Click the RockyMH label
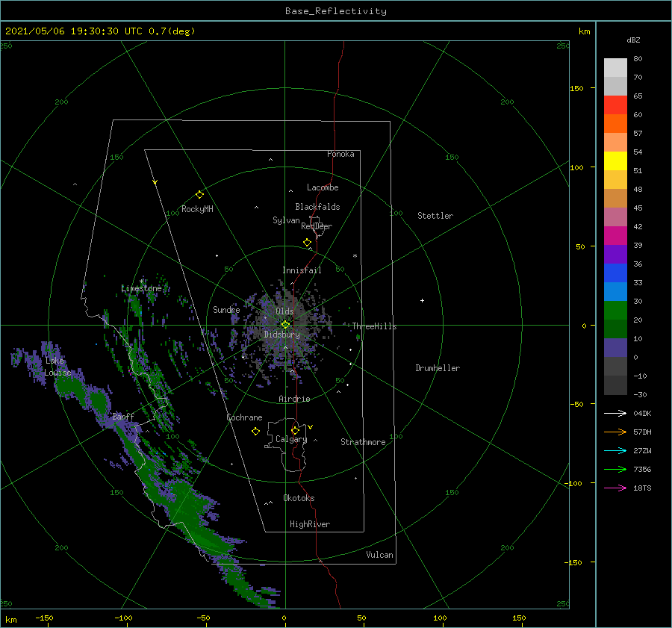This screenshot has height=628, width=672. [197, 209]
